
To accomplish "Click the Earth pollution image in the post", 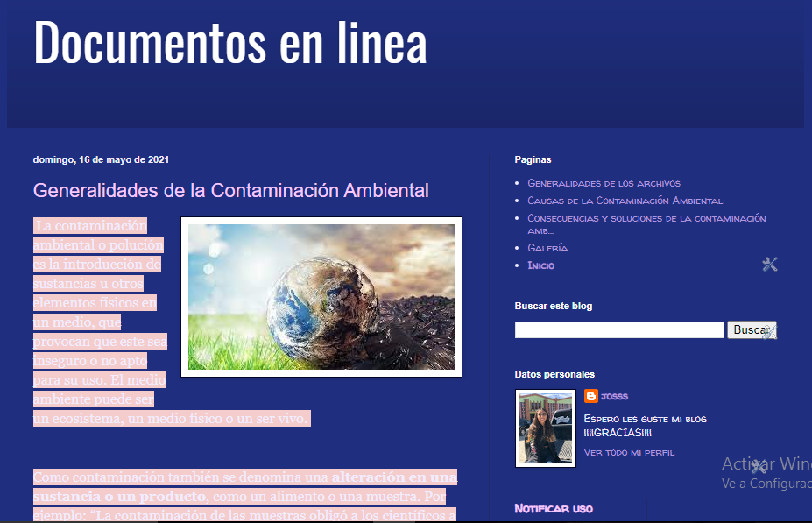I will tap(321, 296).
